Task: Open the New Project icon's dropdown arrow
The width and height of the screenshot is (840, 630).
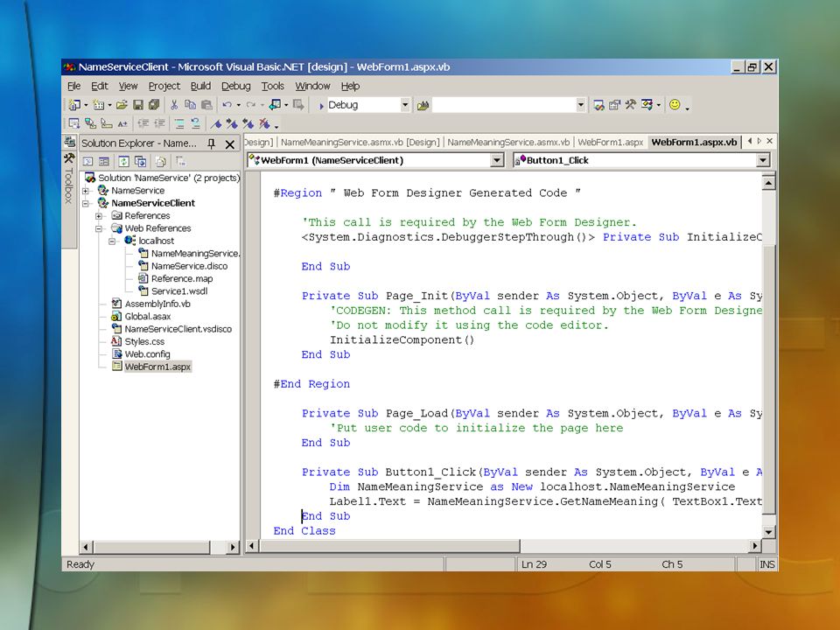Action: click(x=85, y=106)
